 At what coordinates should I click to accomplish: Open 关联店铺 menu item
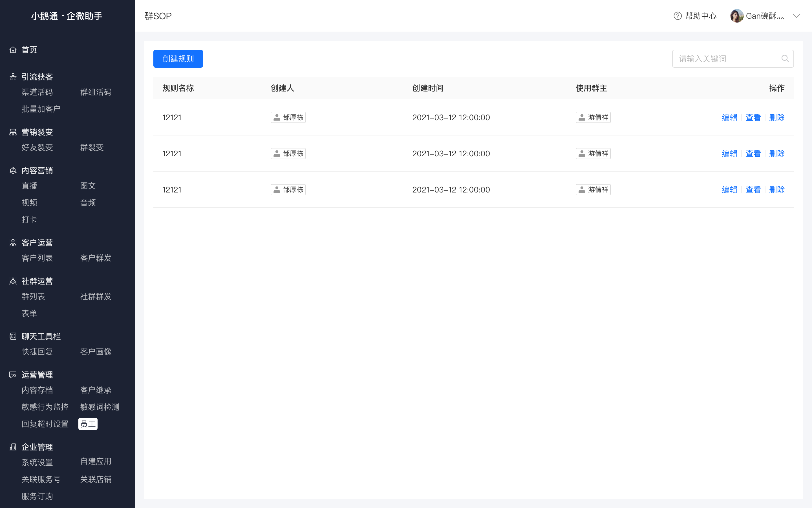[96, 479]
